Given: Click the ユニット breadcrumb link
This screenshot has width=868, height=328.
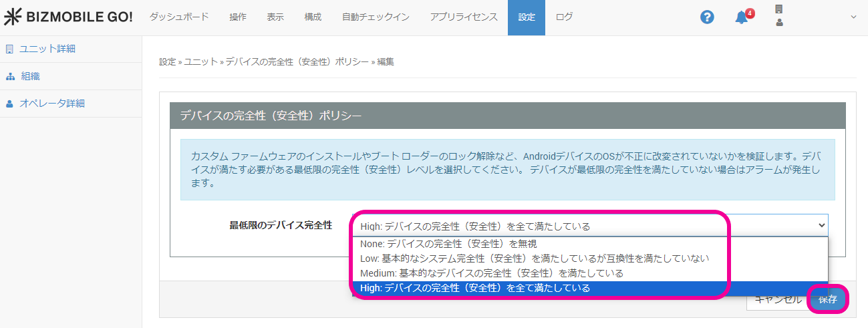Looking at the screenshot, I should 200,61.
